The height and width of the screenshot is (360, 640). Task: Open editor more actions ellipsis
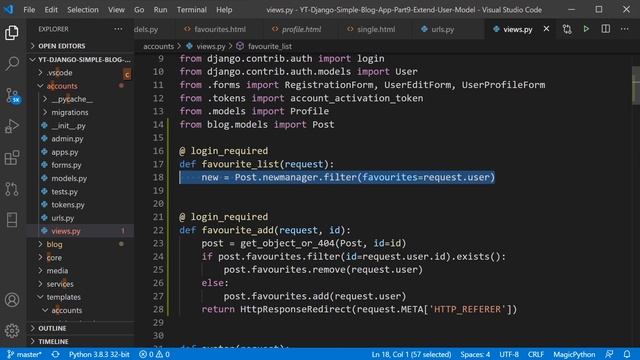pos(624,29)
